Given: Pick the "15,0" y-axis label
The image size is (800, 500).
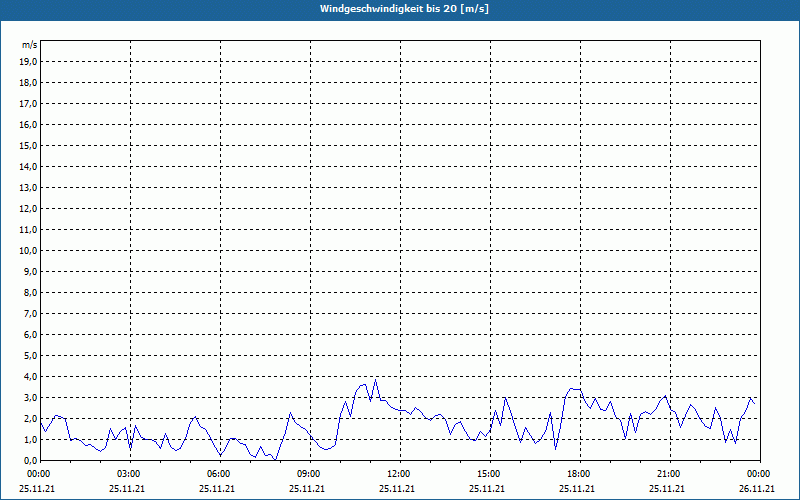Looking at the screenshot, I should click(x=28, y=145).
